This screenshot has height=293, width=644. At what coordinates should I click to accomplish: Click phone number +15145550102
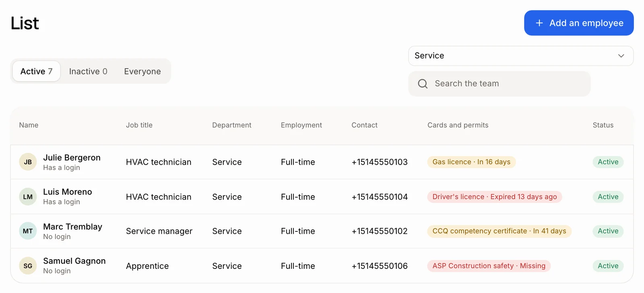point(380,231)
